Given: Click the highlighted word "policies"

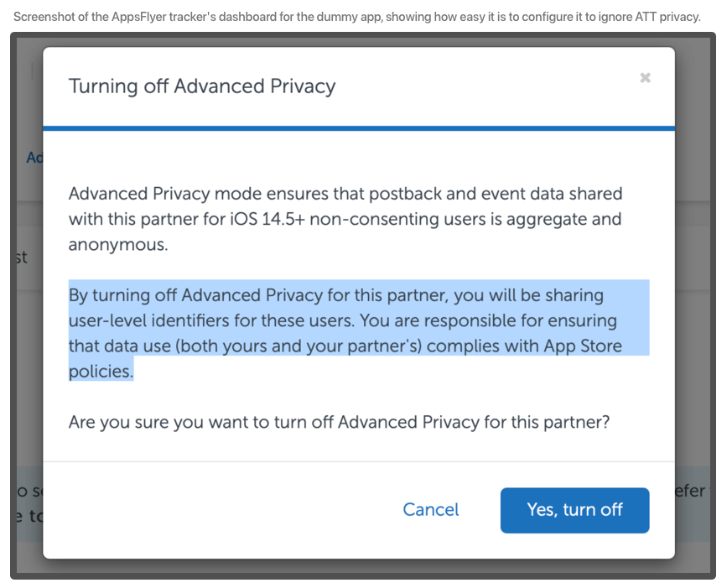Looking at the screenshot, I should point(100,372).
